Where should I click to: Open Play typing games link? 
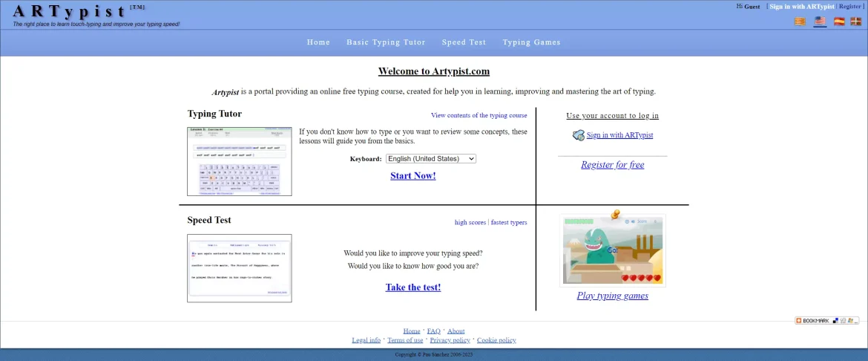click(612, 296)
